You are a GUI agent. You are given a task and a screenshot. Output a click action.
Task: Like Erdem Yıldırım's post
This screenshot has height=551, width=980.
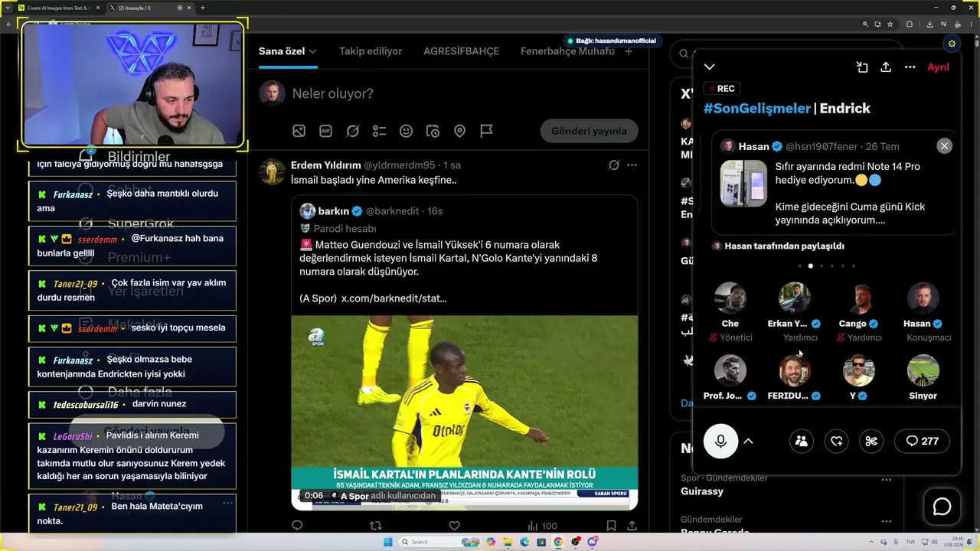[x=454, y=526]
